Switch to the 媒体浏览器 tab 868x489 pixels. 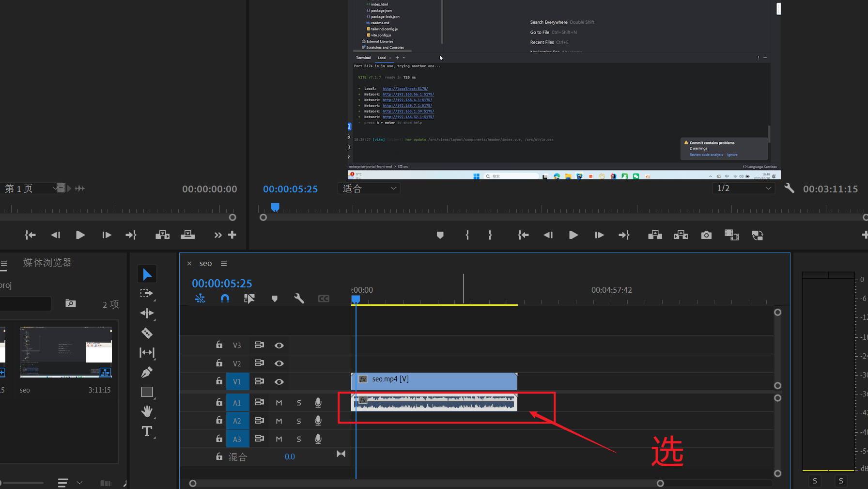click(x=47, y=263)
